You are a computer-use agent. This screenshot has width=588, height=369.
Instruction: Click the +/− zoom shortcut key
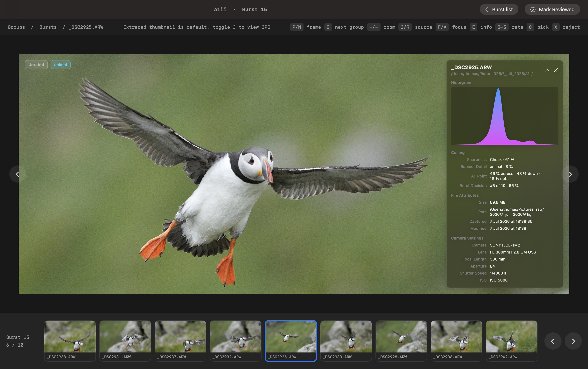point(374,27)
